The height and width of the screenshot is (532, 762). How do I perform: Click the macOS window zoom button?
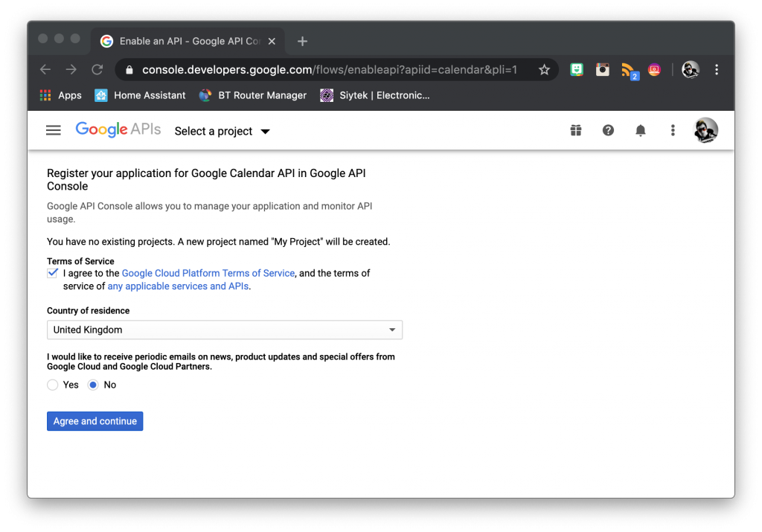coord(75,39)
